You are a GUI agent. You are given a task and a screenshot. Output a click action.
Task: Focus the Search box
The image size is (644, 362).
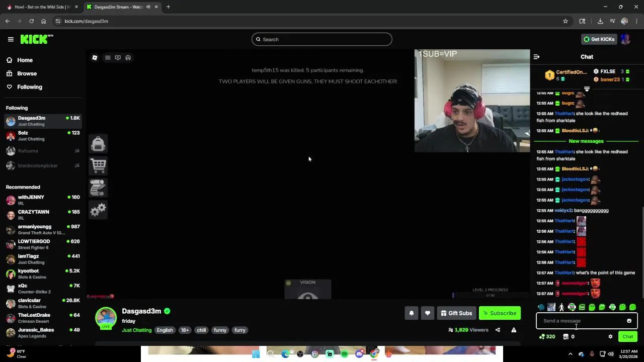point(322,39)
